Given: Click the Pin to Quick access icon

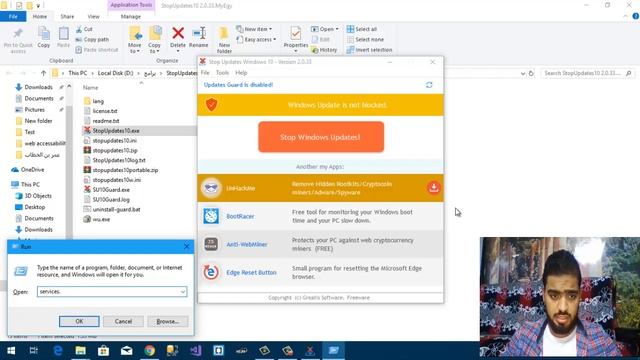Looking at the screenshot, I should coord(18,34).
